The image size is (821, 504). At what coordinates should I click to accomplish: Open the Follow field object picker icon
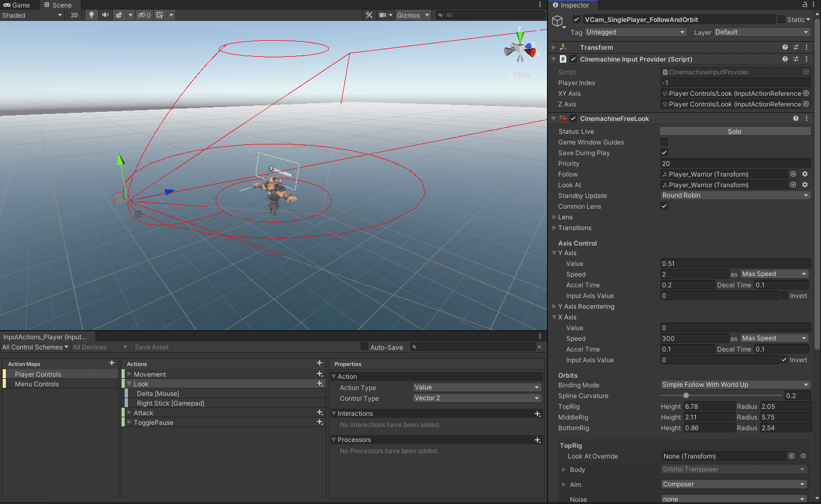click(793, 174)
